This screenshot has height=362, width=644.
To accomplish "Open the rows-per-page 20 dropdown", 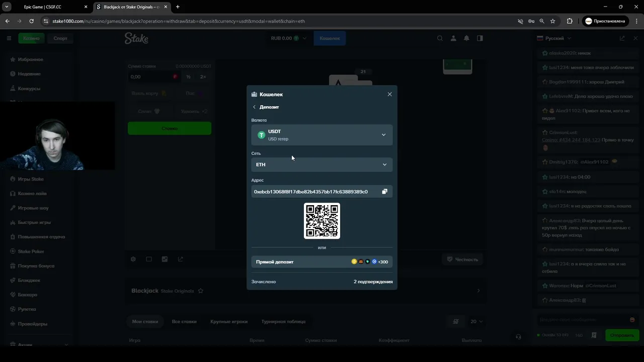I will pos(476,321).
